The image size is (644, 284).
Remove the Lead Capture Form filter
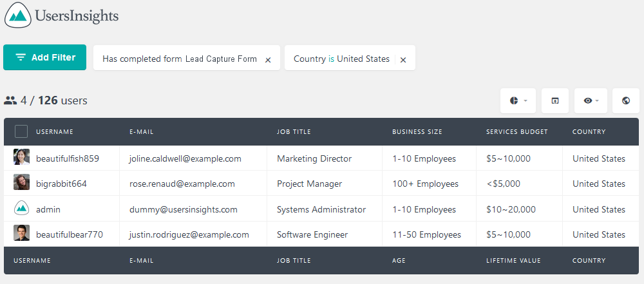coord(268,60)
